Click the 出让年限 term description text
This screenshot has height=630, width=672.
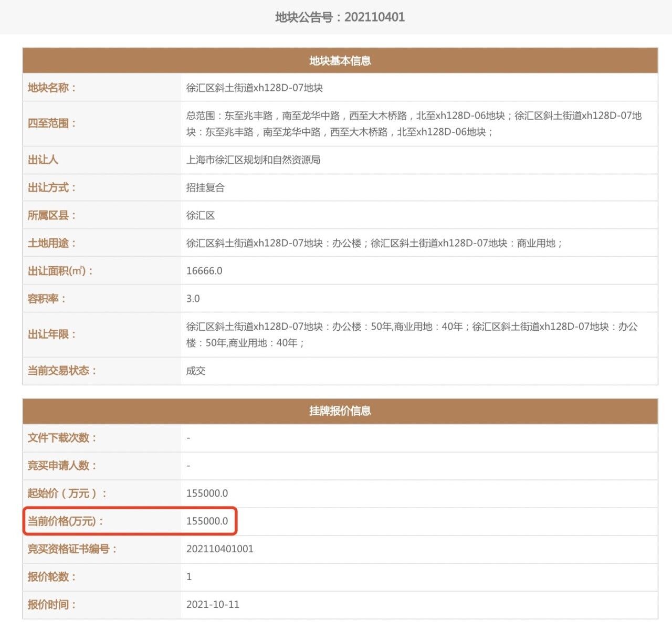click(412, 335)
